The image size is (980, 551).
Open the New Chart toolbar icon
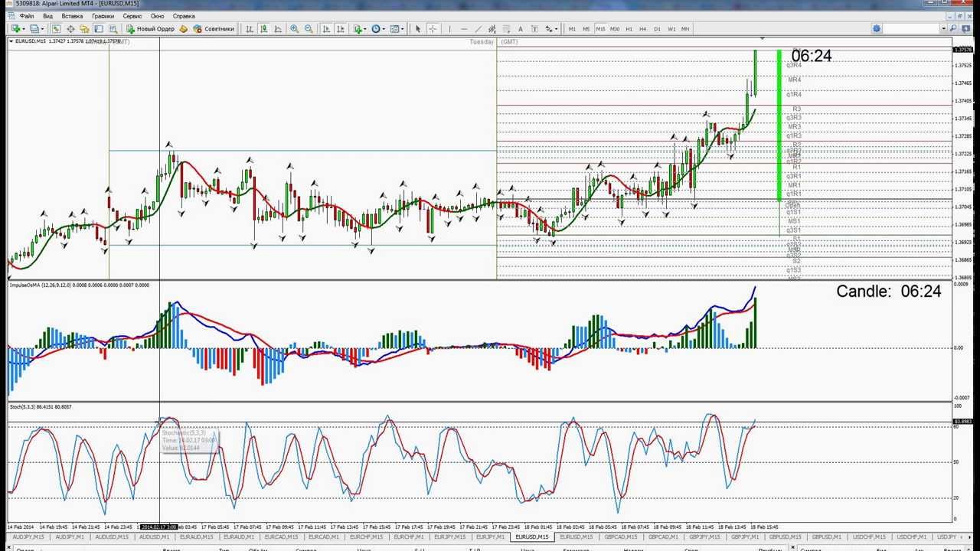tap(15, 29)
